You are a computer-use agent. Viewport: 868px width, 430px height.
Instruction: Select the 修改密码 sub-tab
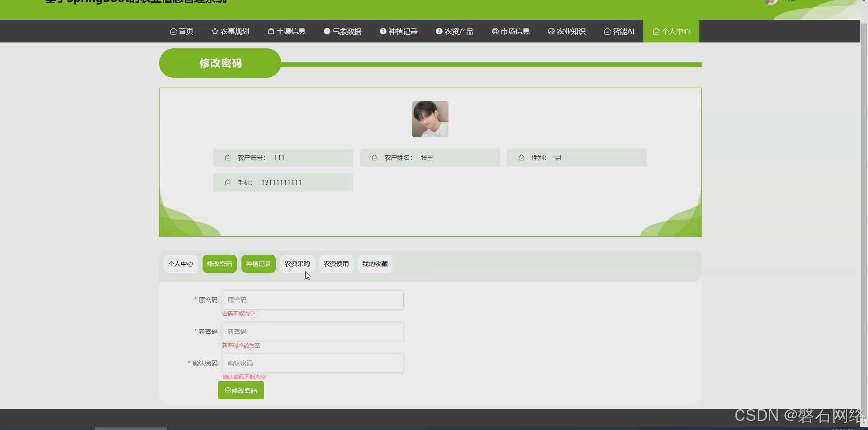(x=220, y=264)
